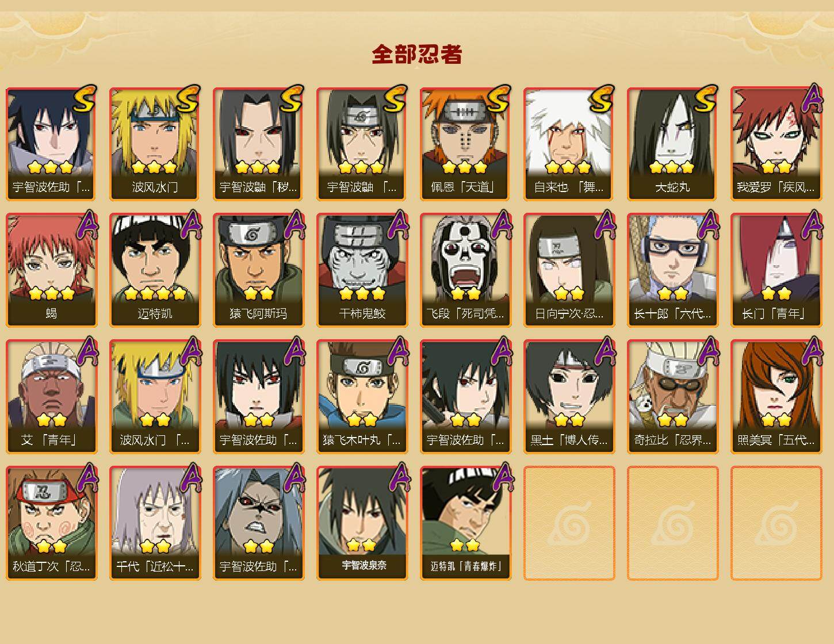
Task: Choose the 长门「青年」 ninja card
Action: (x=776, y=270)
